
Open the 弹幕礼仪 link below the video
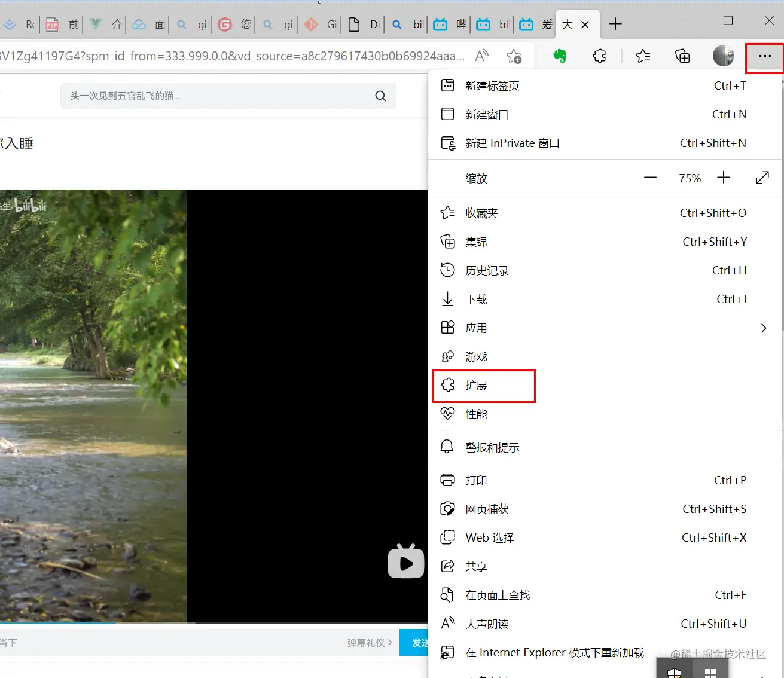click(370, 643)
